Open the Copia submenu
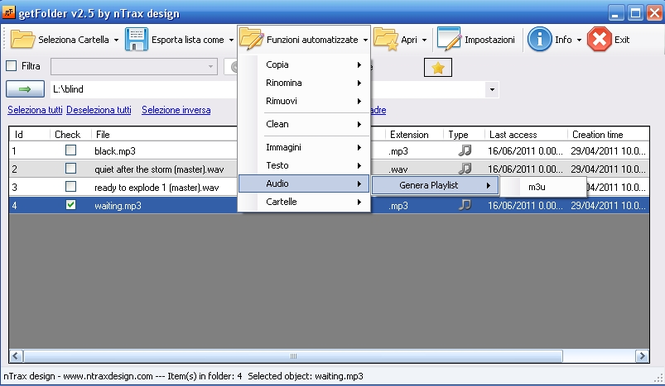The image size is (665, 386). pos(304,64)
